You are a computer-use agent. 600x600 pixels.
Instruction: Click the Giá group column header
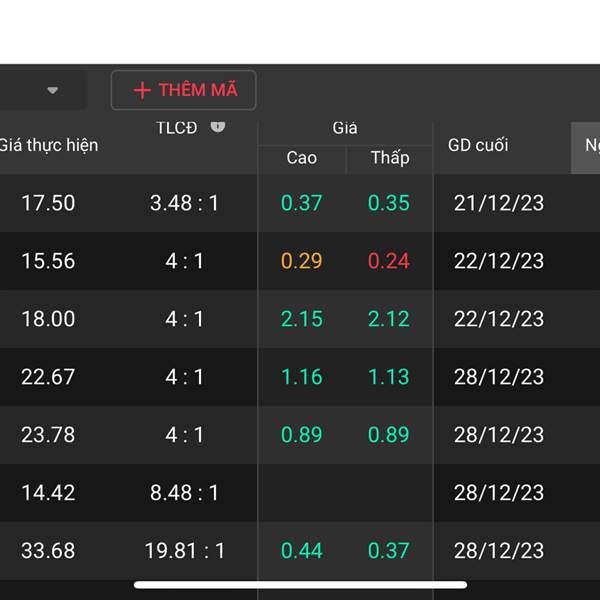(345, 128)
